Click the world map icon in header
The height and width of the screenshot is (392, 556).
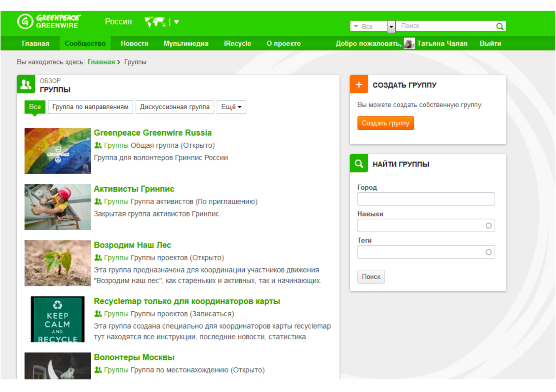[x=155, y=22]
